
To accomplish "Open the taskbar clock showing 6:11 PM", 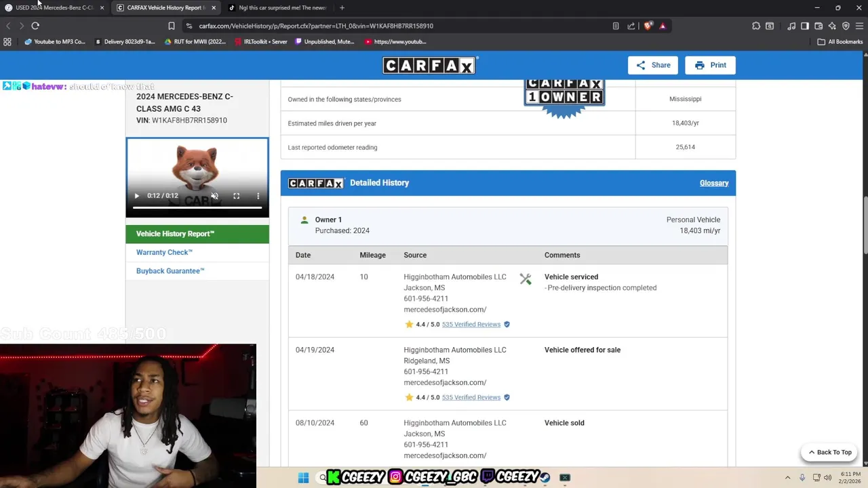I will pos(850,478).
